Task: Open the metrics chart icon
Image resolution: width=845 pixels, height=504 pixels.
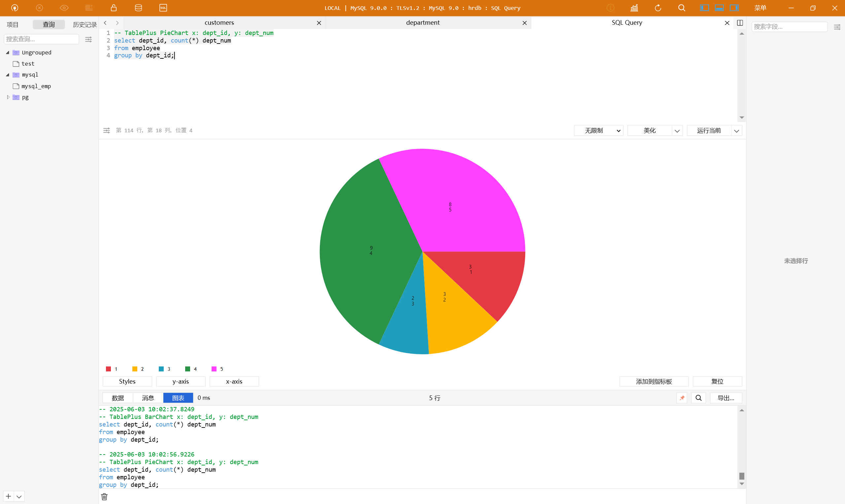Action: point(634,8)
